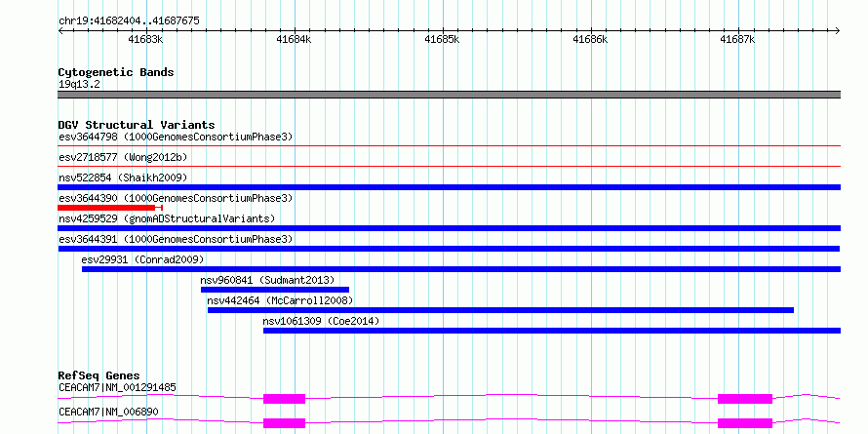Select the thin red line of esv3644798
Screen dimensions: 868x434
[449, 146]
